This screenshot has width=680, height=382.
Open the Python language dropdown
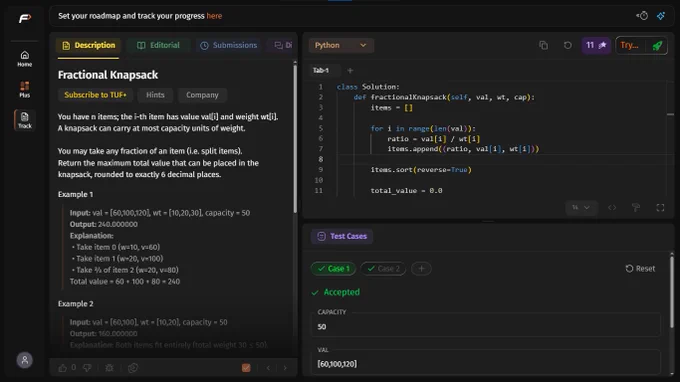tap(341, 45)
